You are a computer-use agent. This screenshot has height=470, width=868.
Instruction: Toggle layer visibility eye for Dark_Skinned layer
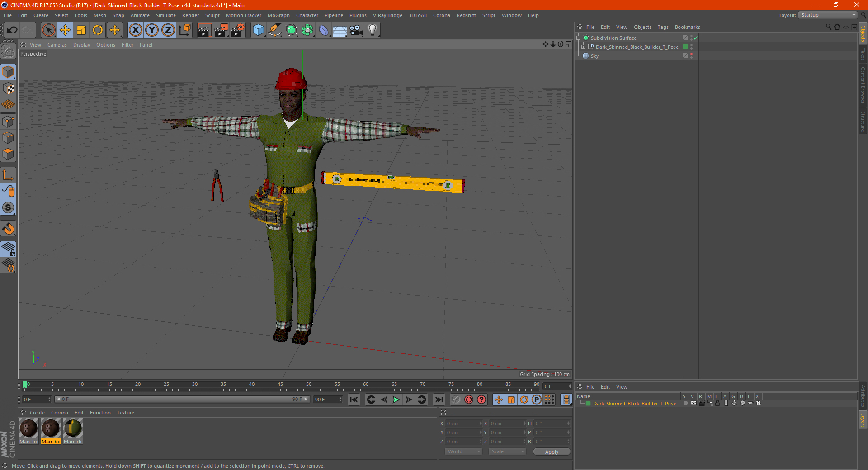tap(693, 404)
